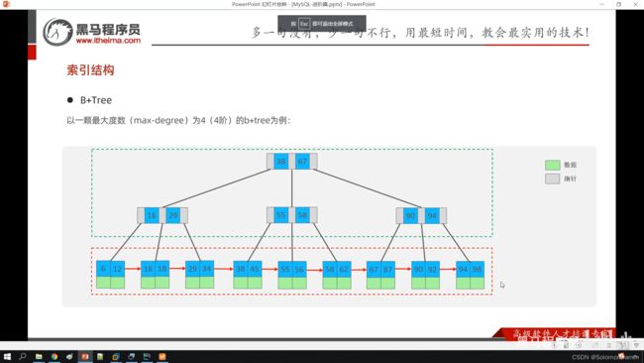This screenshot has height=363, width=644.
Task: Click the PowerPoint icon in title bar
Action: click(6, 4)
